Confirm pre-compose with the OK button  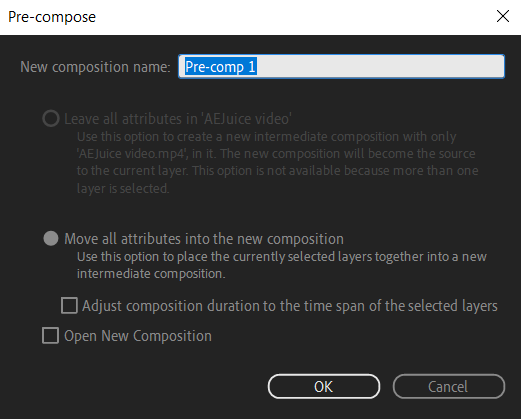click(x=324, y=386)
